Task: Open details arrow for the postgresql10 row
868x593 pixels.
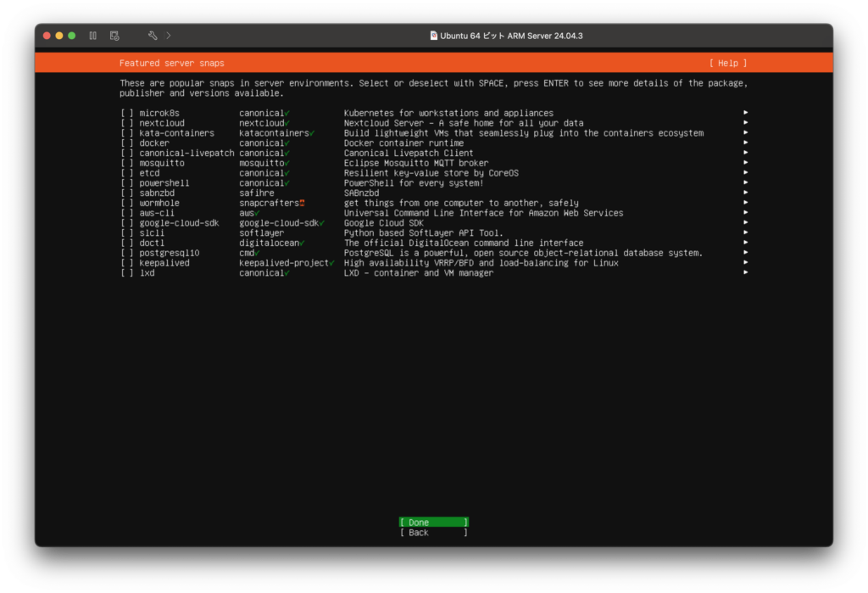Action: [x=745, y=253]
